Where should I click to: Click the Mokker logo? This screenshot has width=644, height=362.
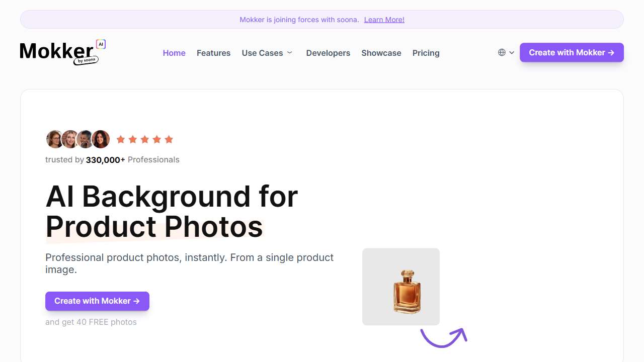pos(57,52)
